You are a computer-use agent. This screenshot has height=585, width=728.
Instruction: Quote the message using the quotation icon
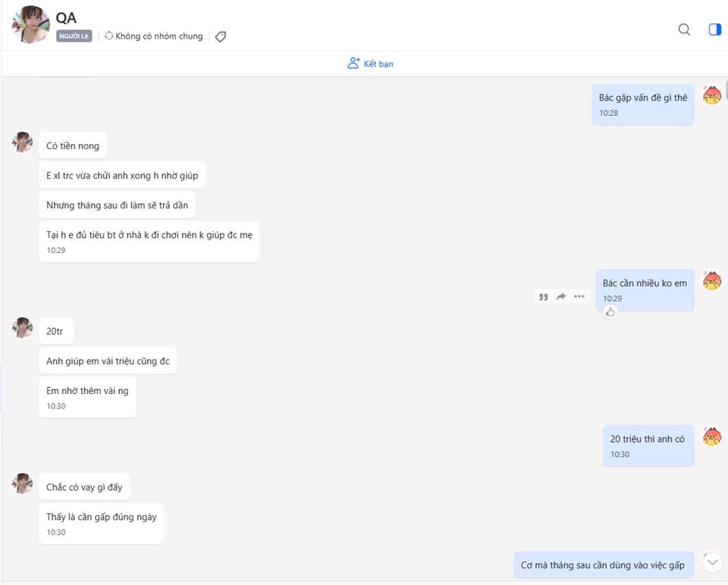coord(543,297)
